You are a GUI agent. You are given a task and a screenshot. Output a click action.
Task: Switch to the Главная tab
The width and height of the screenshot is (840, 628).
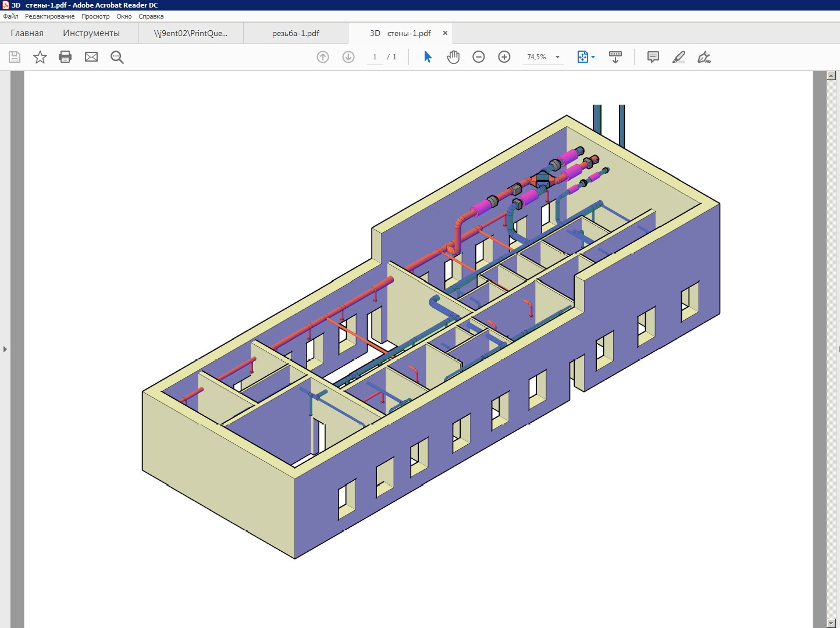[x=27, y=33]
